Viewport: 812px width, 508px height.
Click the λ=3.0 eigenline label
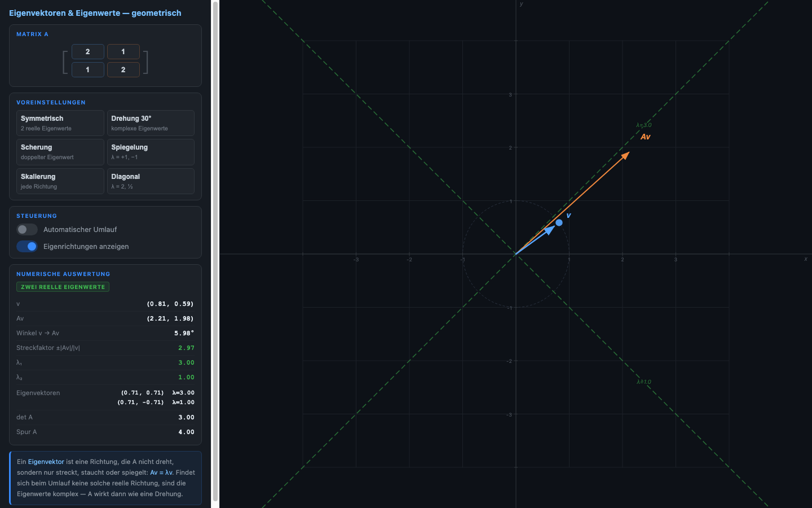point(644,125)
